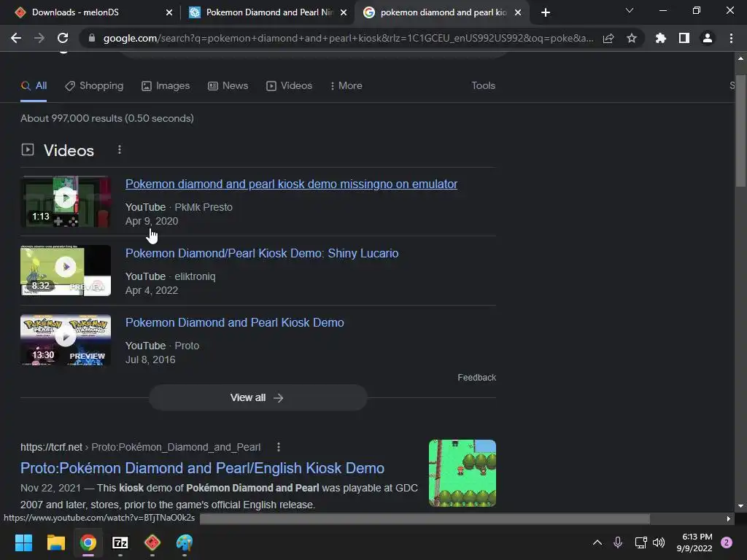Open melonDS emulator from taskbar
Screen dimensions: 747x560
point(152,542)
